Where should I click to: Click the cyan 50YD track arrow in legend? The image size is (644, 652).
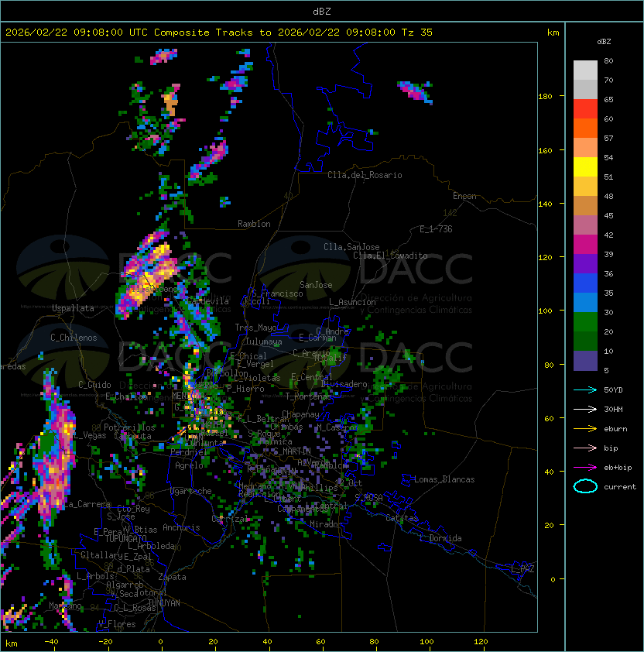click(x=585, y=390)
